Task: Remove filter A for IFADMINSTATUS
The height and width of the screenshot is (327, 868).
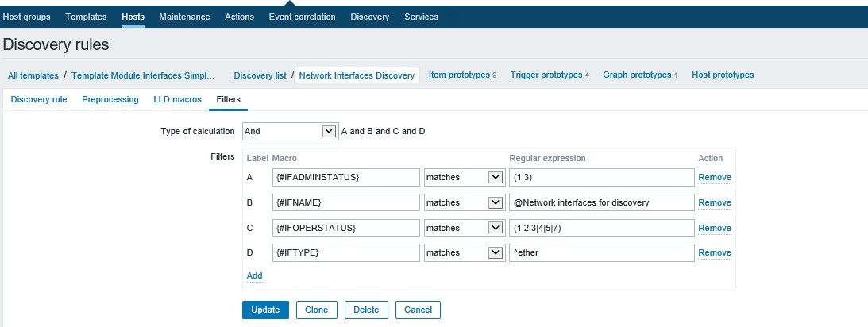Action: tap(715, 177)
